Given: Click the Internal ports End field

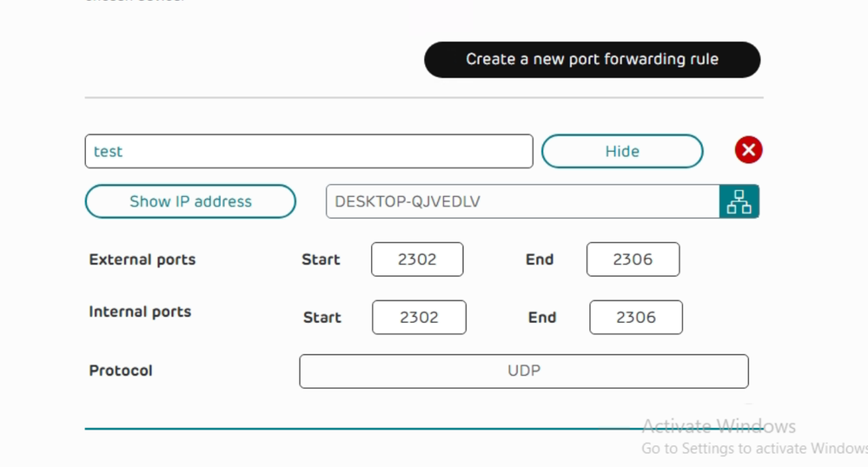Looking at the screenshot, I should [636, 317].
